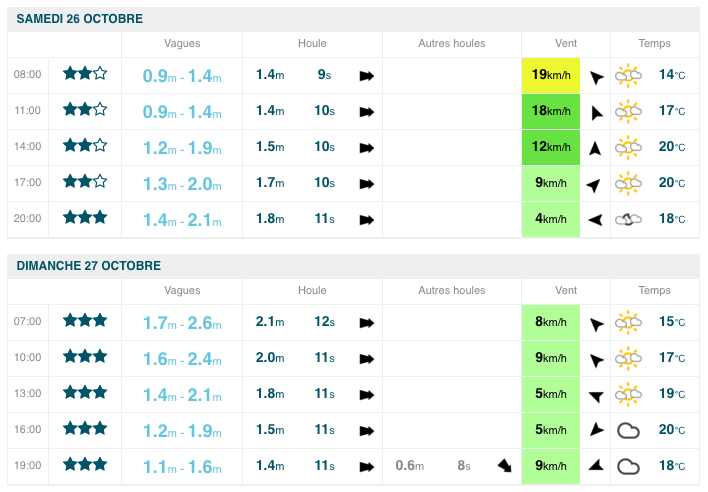The image size is (708, 492).
Task: Select the three-star rating in the 07:00 row
Action: click(85, 321)
